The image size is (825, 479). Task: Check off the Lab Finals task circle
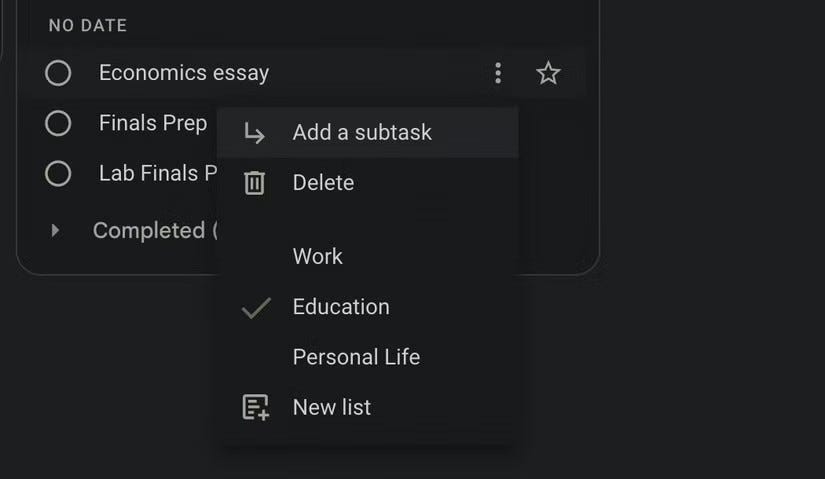[x=58, y=173]
